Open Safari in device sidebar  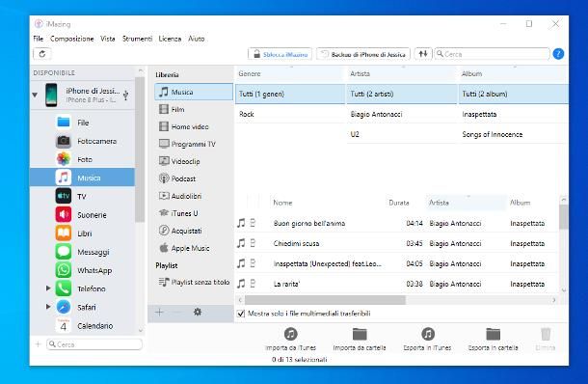point(82,307)
